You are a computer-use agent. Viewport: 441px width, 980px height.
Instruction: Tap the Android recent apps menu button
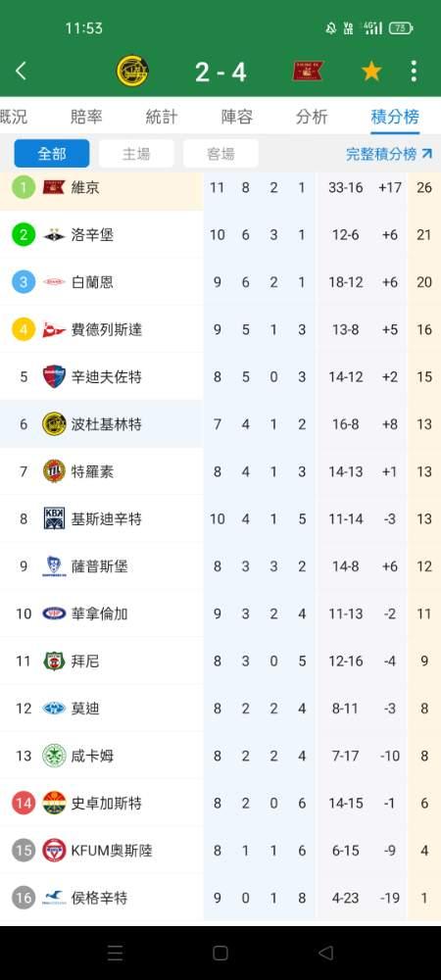115,953
